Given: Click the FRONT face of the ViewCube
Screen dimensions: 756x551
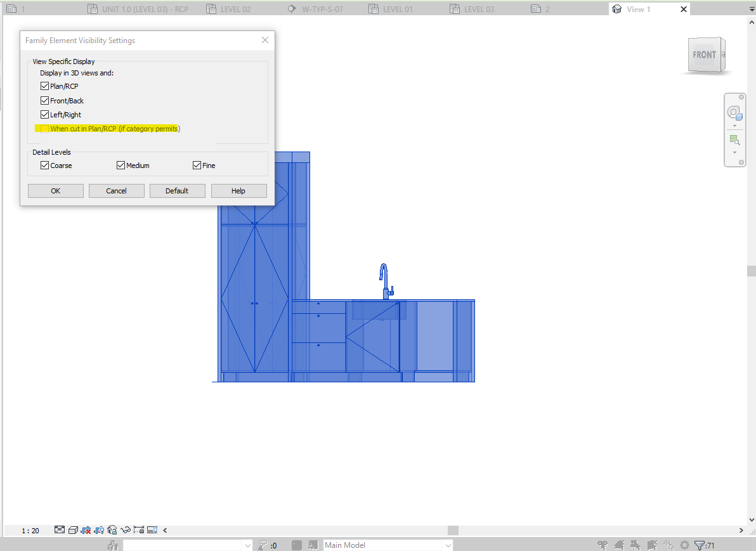Looking at the screenshot, I should tap(705, 55).
